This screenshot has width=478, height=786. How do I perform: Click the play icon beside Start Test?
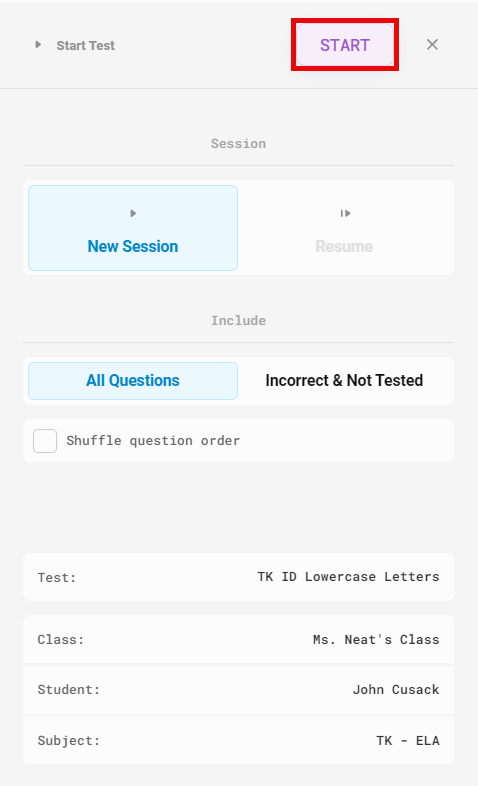38,45
